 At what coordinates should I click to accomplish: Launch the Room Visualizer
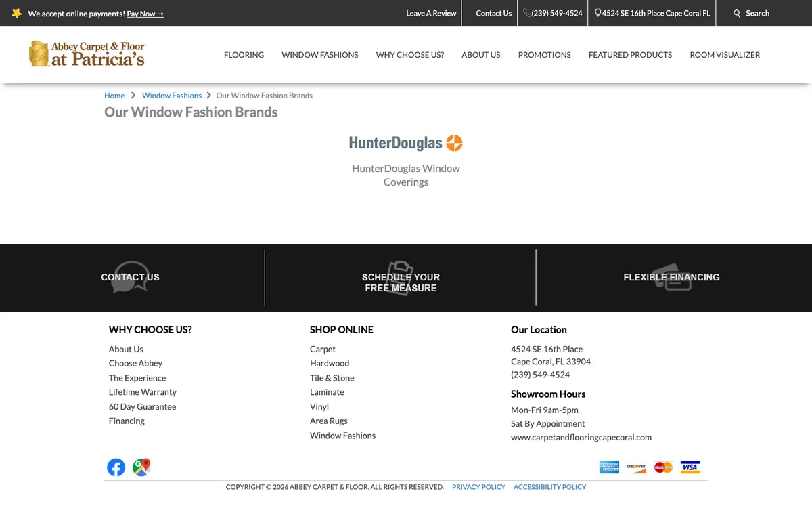(x=725, y=55)
